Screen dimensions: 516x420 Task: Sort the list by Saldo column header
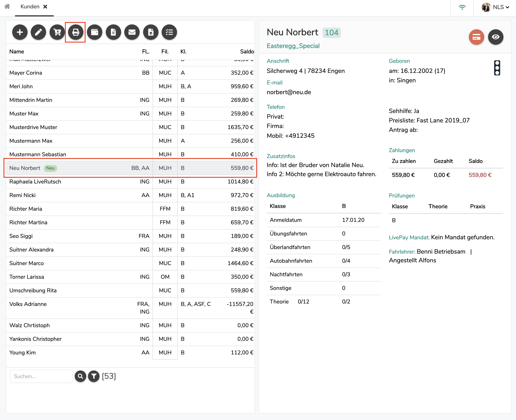[247, 51]
